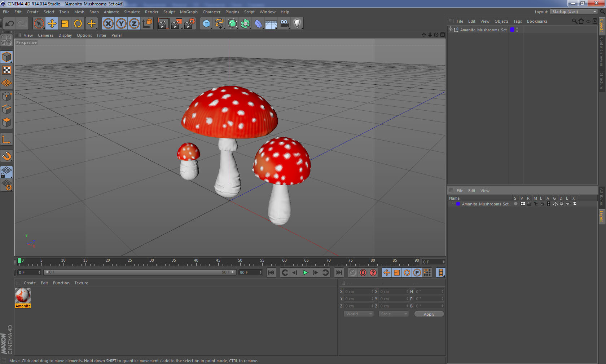Toggle the coordinate system icon
Screen dimensions: 606x364
(x=147, y=24)
